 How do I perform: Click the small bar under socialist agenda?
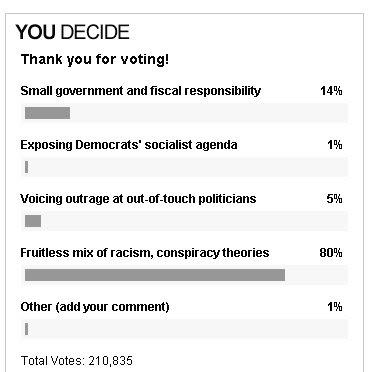coord(26,167)
